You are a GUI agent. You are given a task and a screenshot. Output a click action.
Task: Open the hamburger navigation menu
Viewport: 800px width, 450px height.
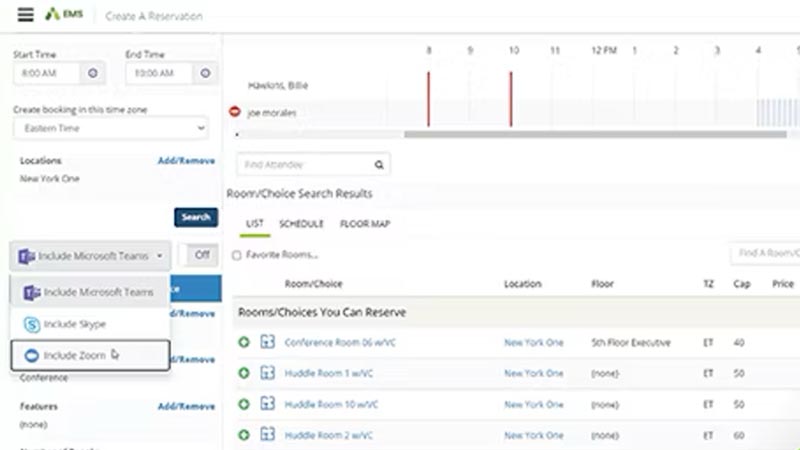coord(25,15)
